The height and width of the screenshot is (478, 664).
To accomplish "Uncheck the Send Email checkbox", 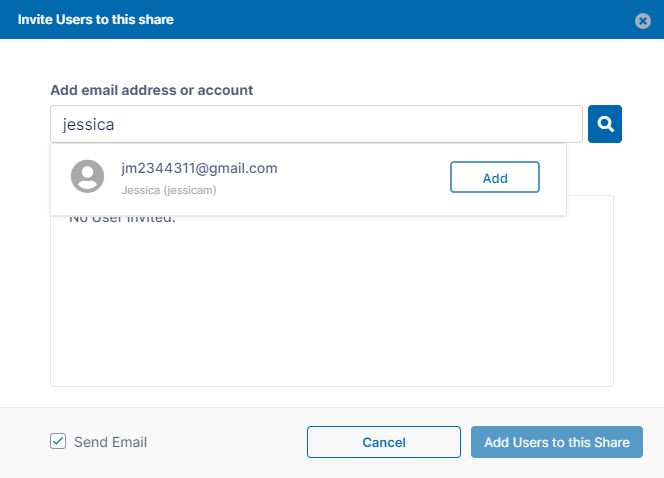I will (58, 441).
